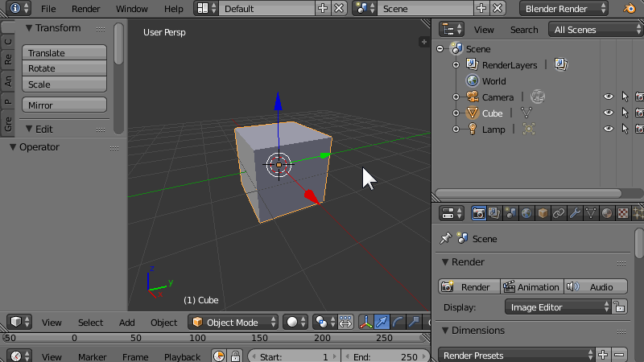
Task: Click the End frame field
Action: (385, 356)
